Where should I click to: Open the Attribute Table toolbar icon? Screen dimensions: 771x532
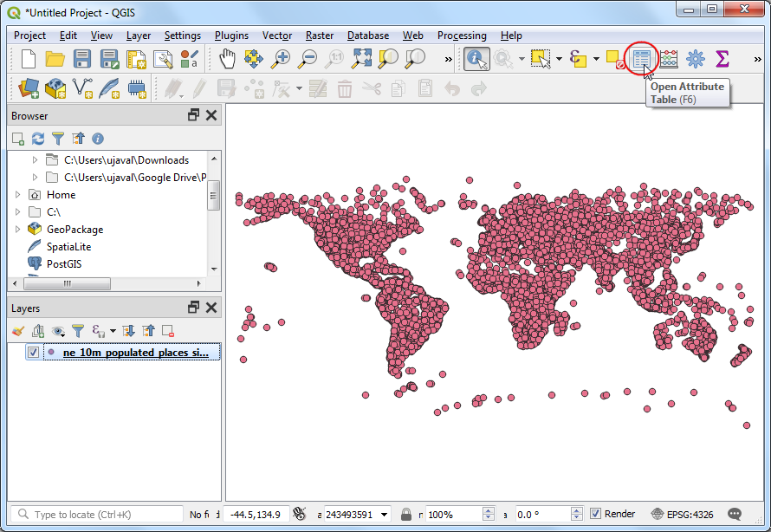(x=641, y=59)
